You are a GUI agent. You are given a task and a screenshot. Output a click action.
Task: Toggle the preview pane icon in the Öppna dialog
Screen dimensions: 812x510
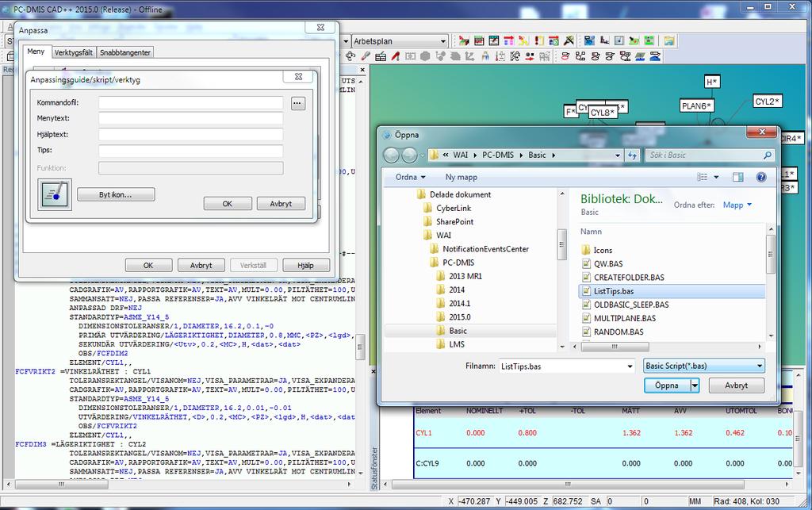point(738,177)
